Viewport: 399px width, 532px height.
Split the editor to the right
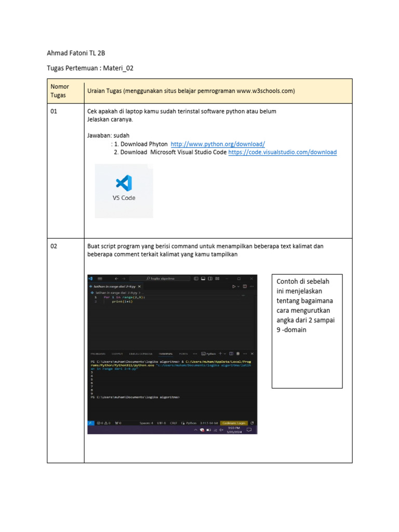pos(245,287)
